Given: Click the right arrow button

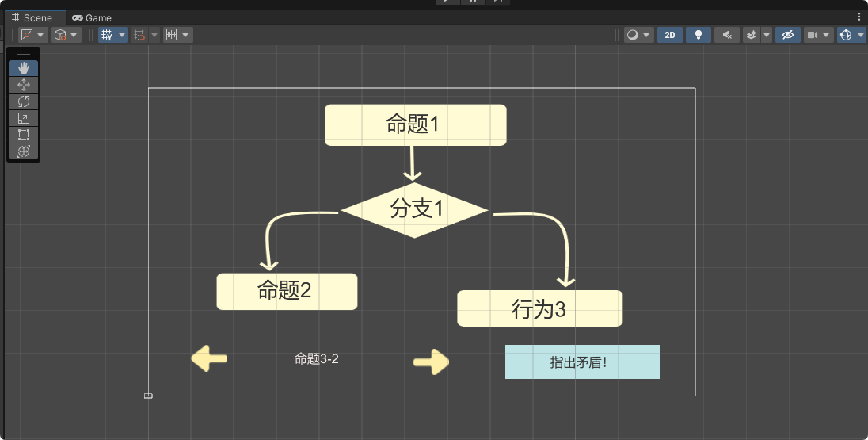Looking at the screenshot, I should 432,362.
